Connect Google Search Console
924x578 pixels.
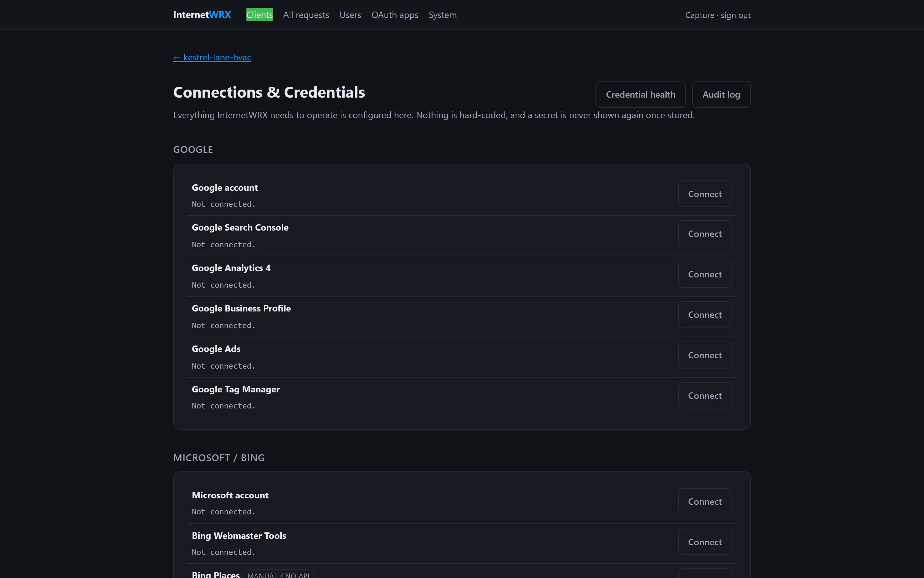705,233
